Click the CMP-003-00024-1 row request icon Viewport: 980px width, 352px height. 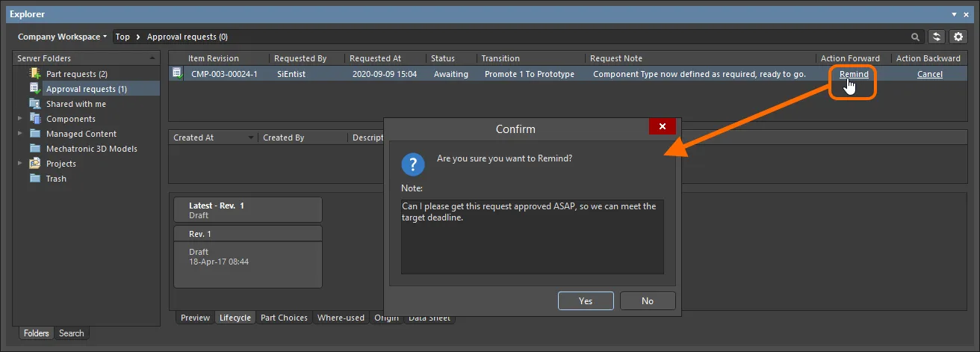click(178, 73)
